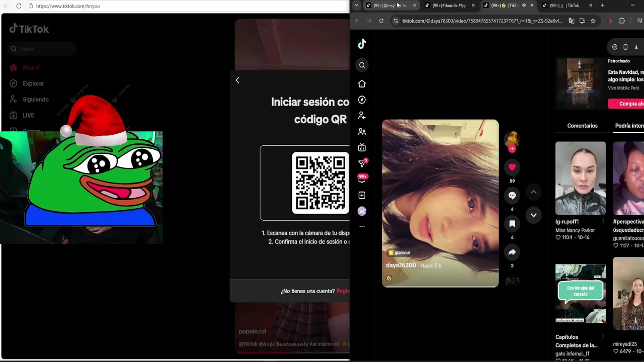
Task: Bookmark page with star icon
Action: (x=593, y=21)
